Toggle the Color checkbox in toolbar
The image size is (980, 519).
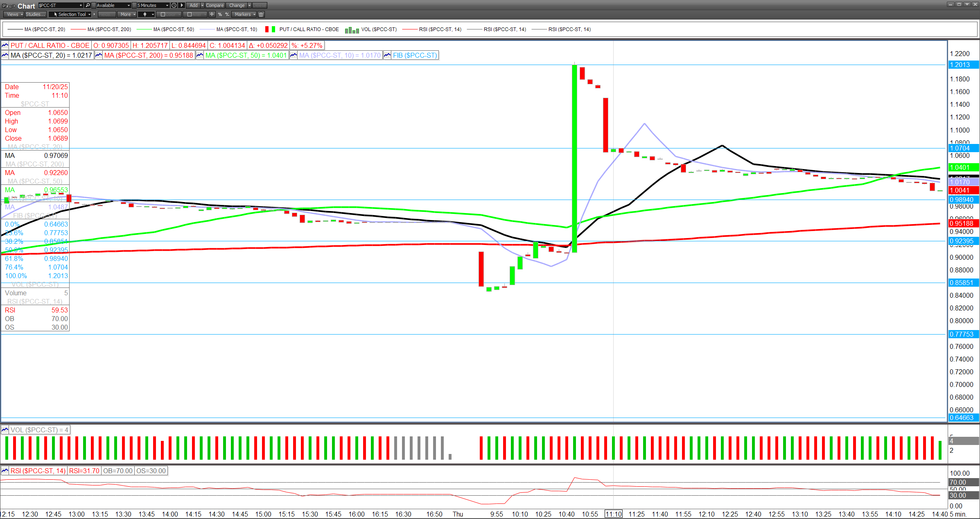click(x=163, y=14)
